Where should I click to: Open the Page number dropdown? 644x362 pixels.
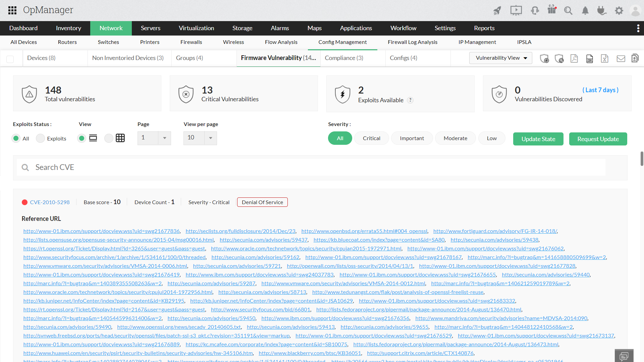point(164,138)
